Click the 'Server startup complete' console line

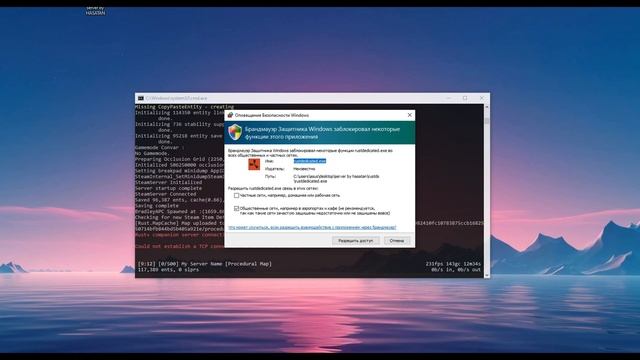click(x=168, y=188)
